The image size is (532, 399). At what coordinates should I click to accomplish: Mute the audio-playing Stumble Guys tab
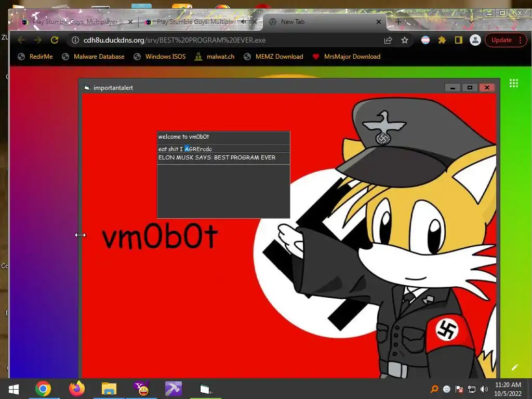pos(243,22)
